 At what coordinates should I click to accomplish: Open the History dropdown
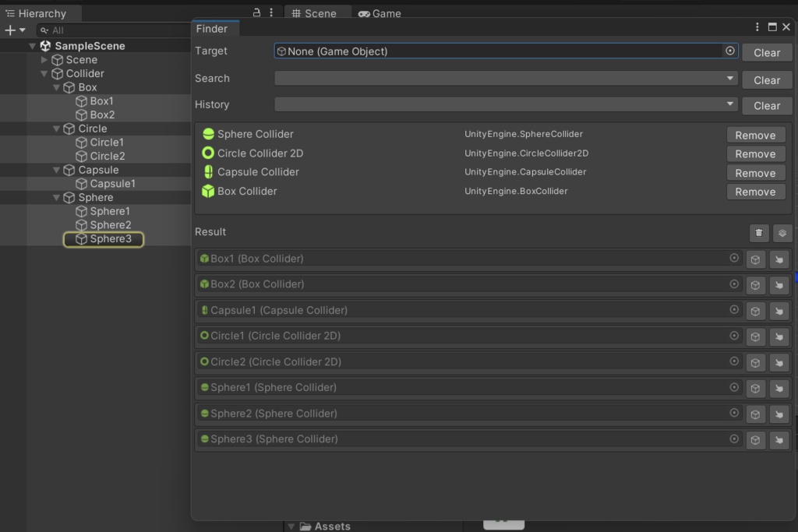[506, 104]
